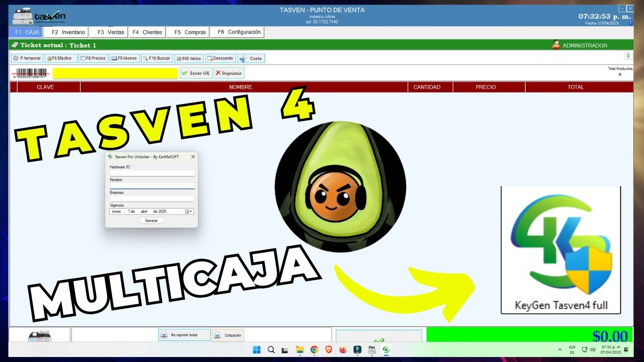
Task: Click the tel- 55 1733 7140 text
Action: [322, 22]
